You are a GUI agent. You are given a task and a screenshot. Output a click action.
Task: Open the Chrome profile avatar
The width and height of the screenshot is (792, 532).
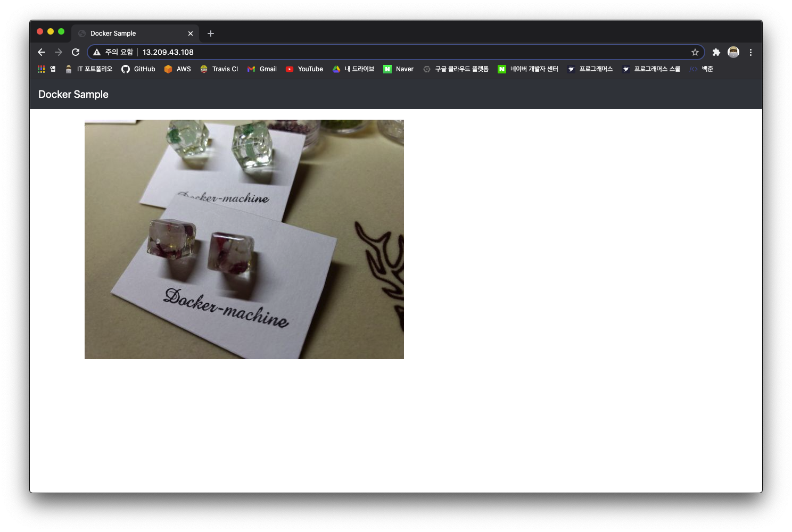click(x=733, y=52)
